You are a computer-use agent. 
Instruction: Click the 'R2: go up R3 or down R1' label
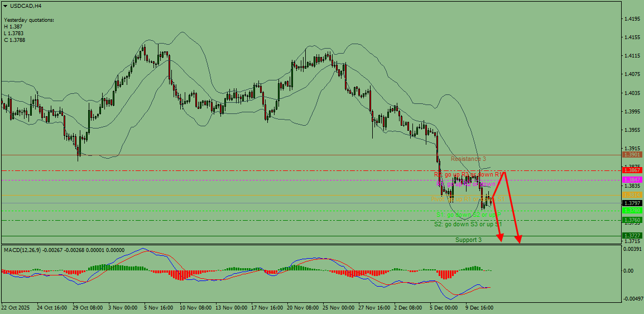468,175
